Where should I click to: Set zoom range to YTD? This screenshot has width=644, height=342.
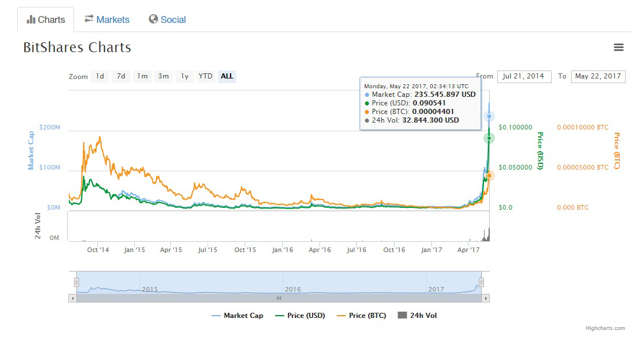pyautogui.click(x=205, y=76)
